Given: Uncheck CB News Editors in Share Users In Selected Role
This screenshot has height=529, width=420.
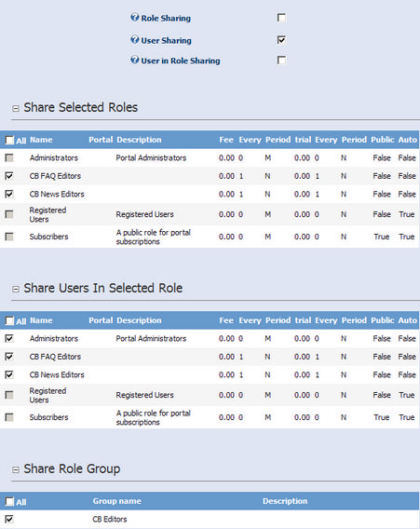Looking at the screenshot, I should point(9,374).
